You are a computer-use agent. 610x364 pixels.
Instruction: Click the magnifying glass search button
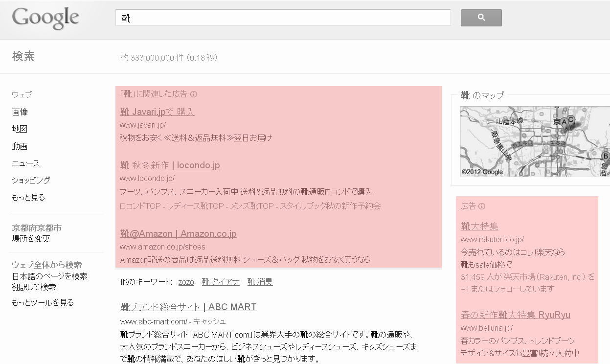point(481,18)
